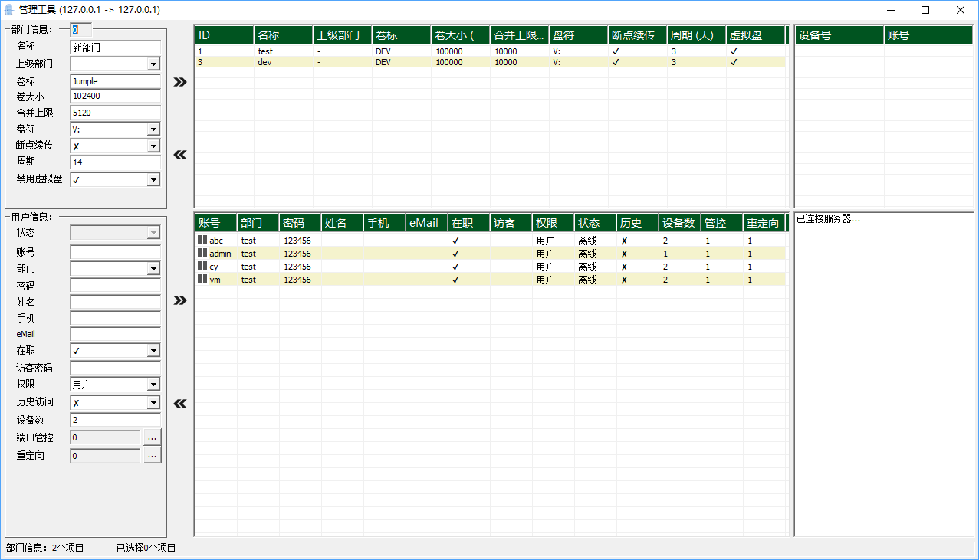The image size is (979, 560).
Task: Expand the 权限 dropdown showing 用户
Action: (x=153, y=385)
